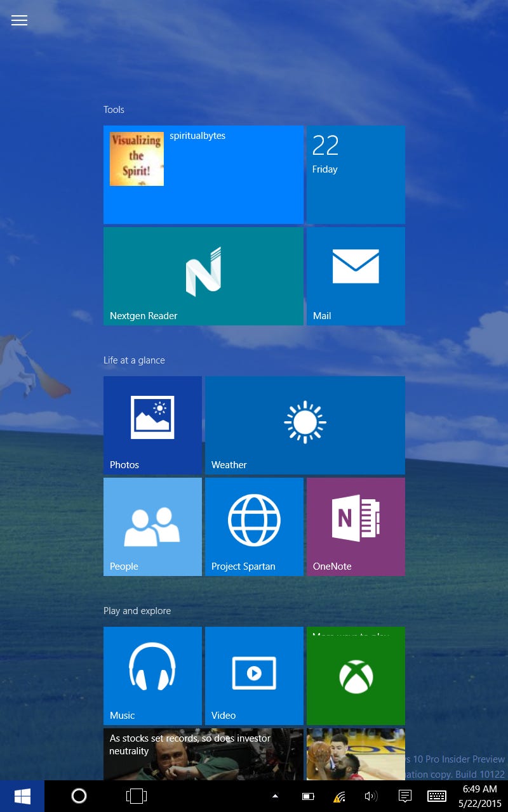This screenshot has width=508, height=812.
Task: Open the Xbox app tile
Action: pos(356,676)
